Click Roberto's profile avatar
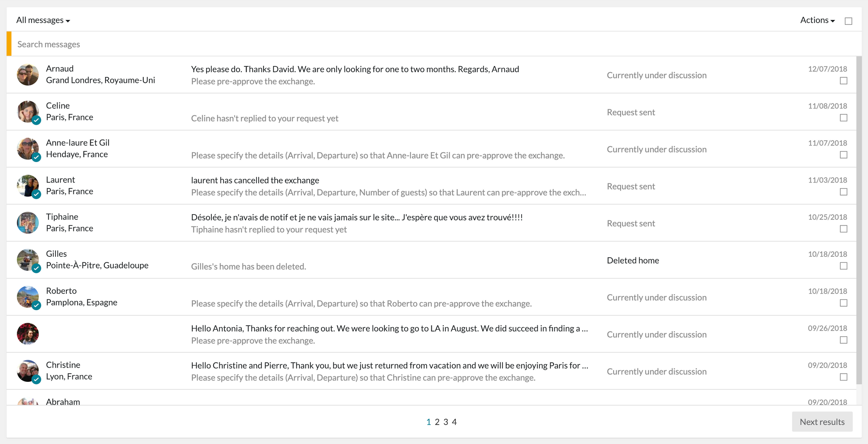Viewport: 868px width, 444px height. coord(28,297)
